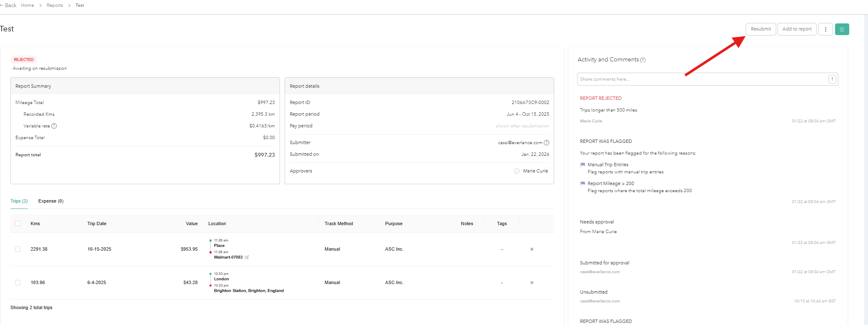Click help icon next to submitter email
Image resolution: width=868 pixels, height=325 pixels.
tap(546, 143)
